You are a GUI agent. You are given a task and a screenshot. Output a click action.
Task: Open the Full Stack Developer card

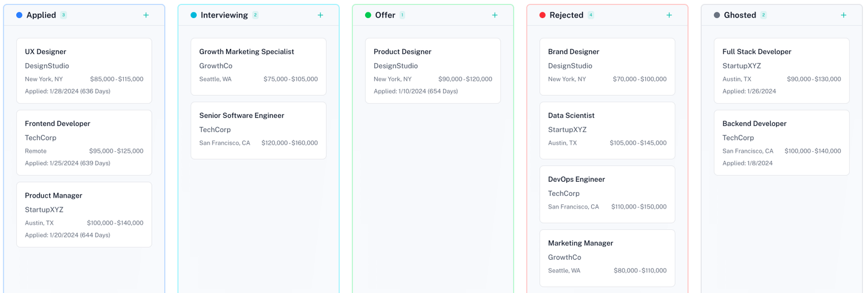(781, 71)
